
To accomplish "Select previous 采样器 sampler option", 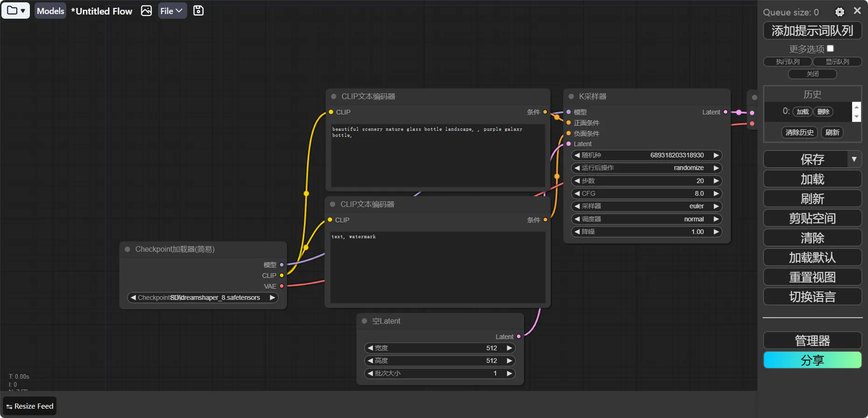I will point(577,206).
